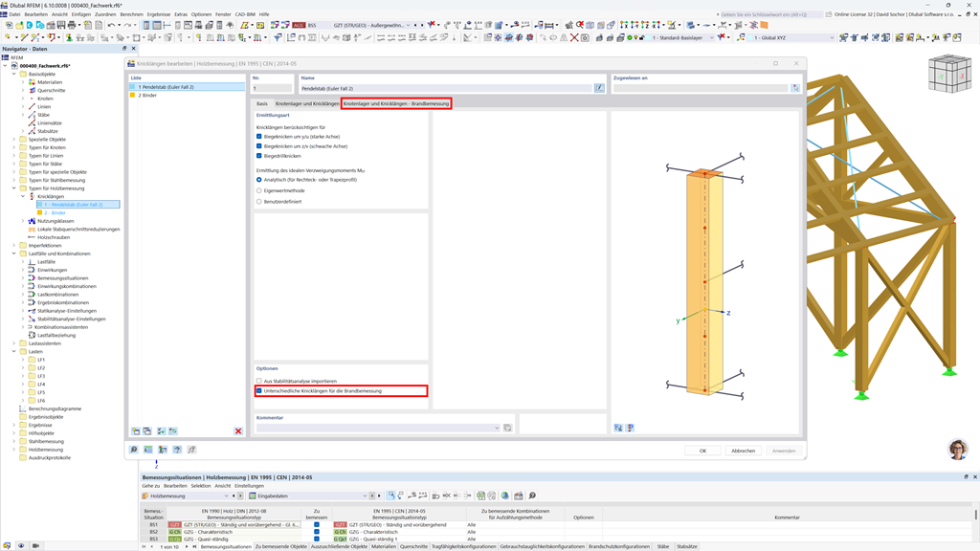This screenshot has height=551, width=980.
Task: Click the red X delete icon under the Liste panel
Action: click(238, 431)
